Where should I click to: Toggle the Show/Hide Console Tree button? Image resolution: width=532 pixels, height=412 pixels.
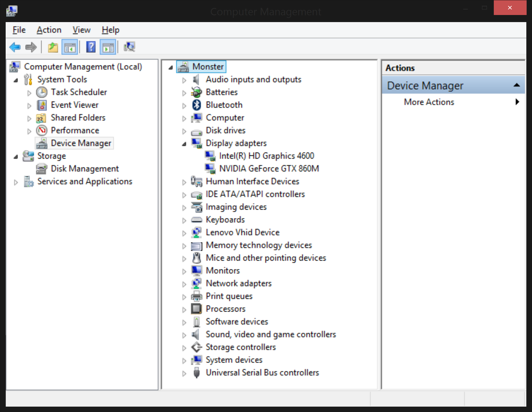point(70,47)
